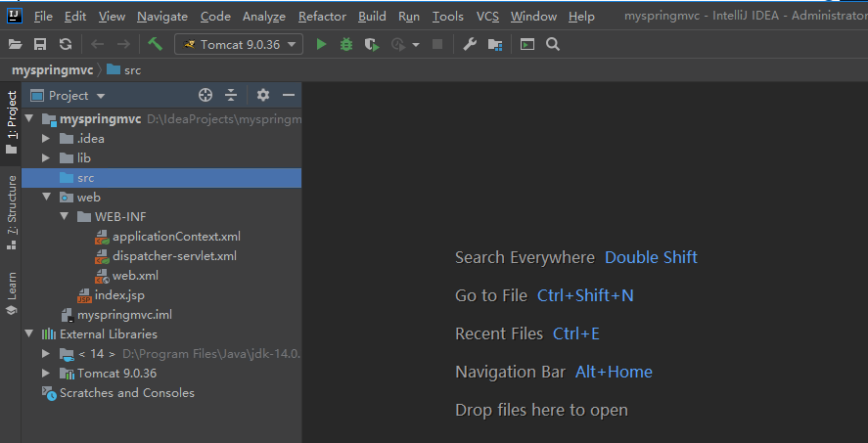Hide the Project tool window with minus icon

(x=289, y=95)
